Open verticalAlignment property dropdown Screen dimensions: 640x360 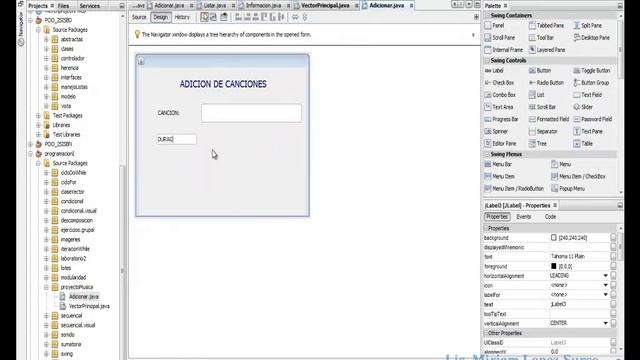(606, 323)
